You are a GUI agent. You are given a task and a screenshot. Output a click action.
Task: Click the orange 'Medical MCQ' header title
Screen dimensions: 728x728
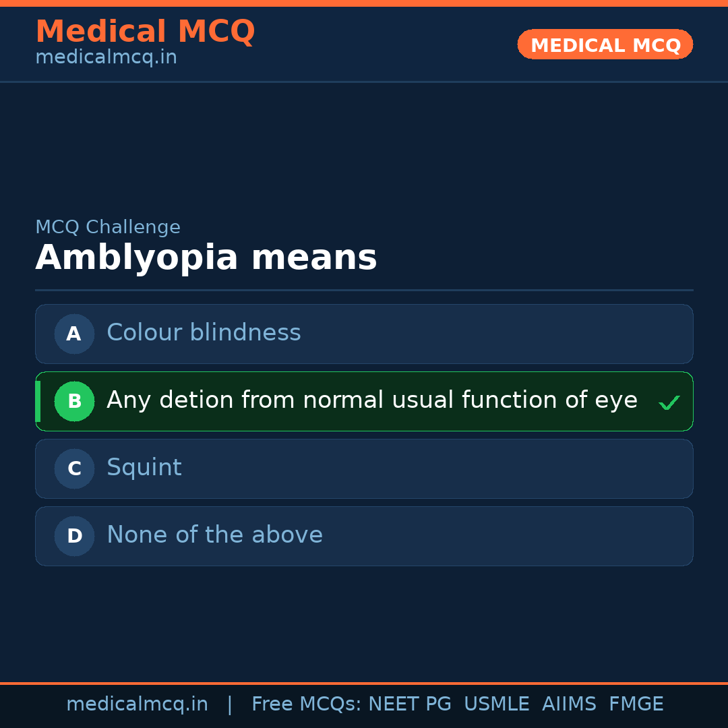coord(145,32)
